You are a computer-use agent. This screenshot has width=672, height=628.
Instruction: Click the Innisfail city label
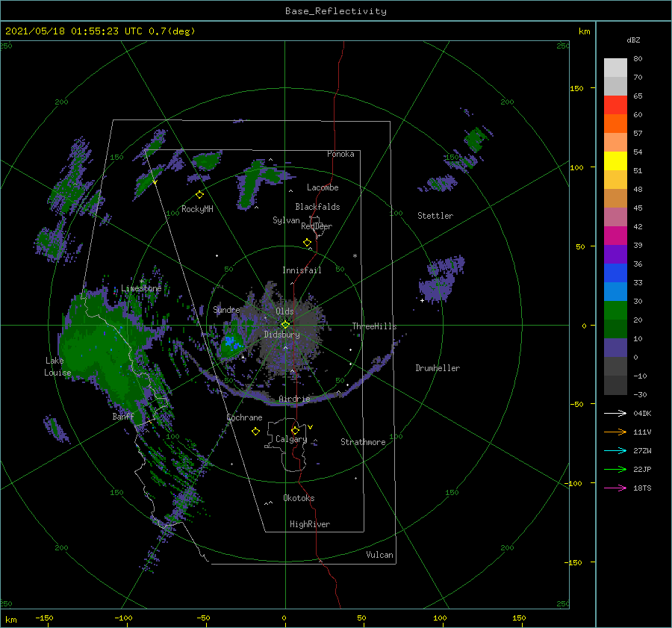point(302,270)
